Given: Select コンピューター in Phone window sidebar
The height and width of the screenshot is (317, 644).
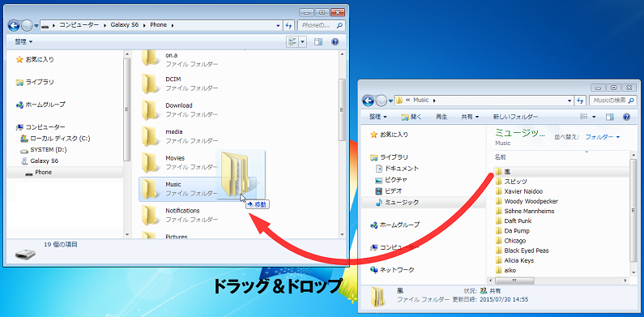Looking at the screenshot, I should [41, 127].
